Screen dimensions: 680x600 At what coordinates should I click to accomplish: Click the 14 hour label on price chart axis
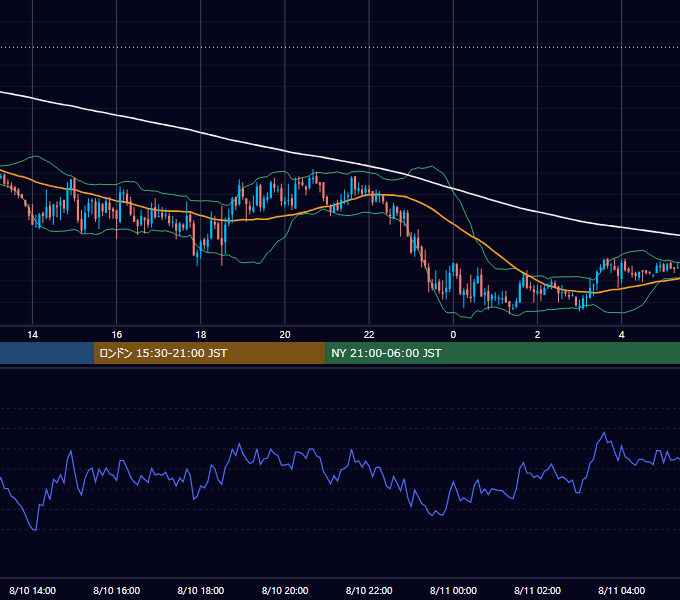tap(33, 335)
